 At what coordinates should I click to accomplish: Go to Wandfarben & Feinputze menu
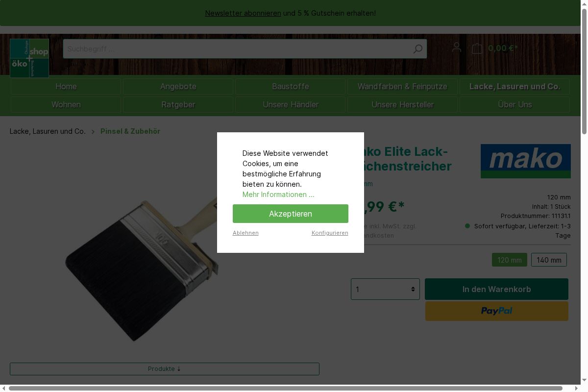click(402, 87)
